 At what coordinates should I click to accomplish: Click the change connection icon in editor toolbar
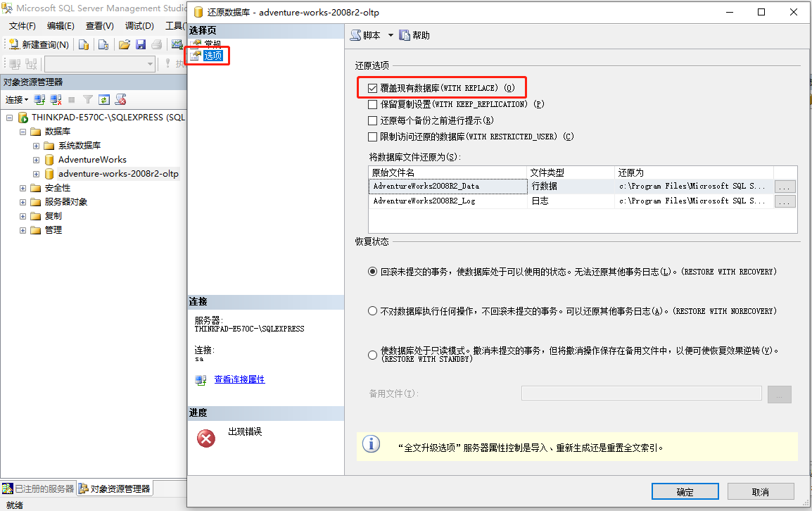pos(31,64)
